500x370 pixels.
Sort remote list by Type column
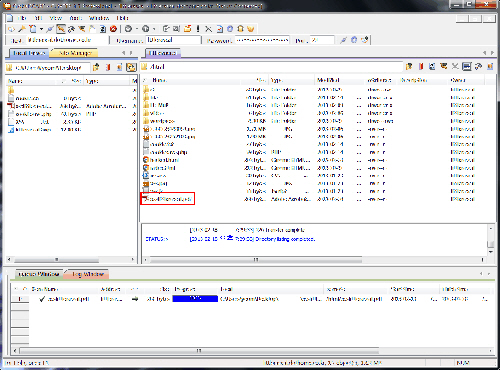tap(291, 80)
